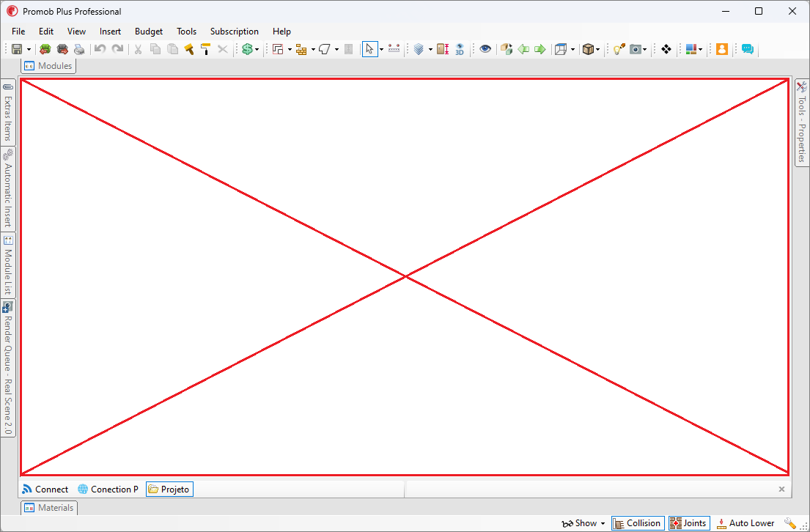Open the Edit menu

pos(46,32)
